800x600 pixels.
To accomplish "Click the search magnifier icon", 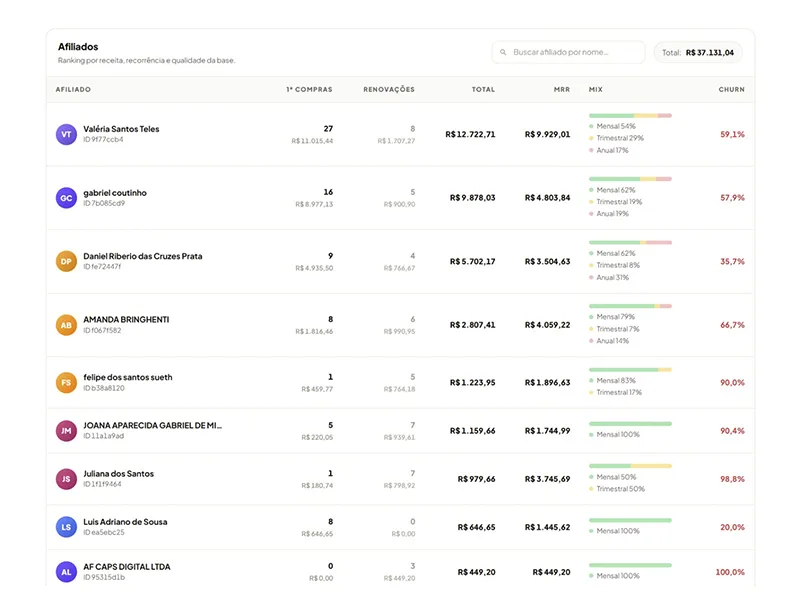I will point(503,52).
